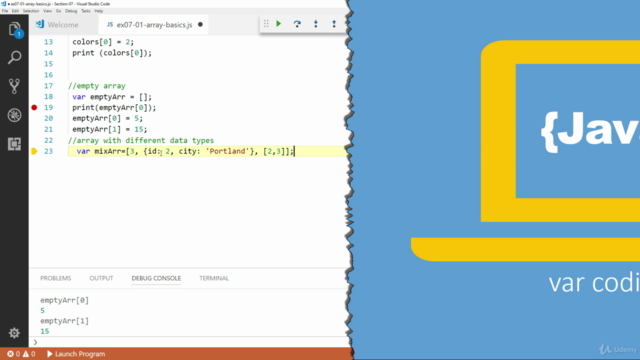This screenshot has width=640, height=360.
Task: Click the current debug line arrow at line 23
Action: click(x=34, y=151)
